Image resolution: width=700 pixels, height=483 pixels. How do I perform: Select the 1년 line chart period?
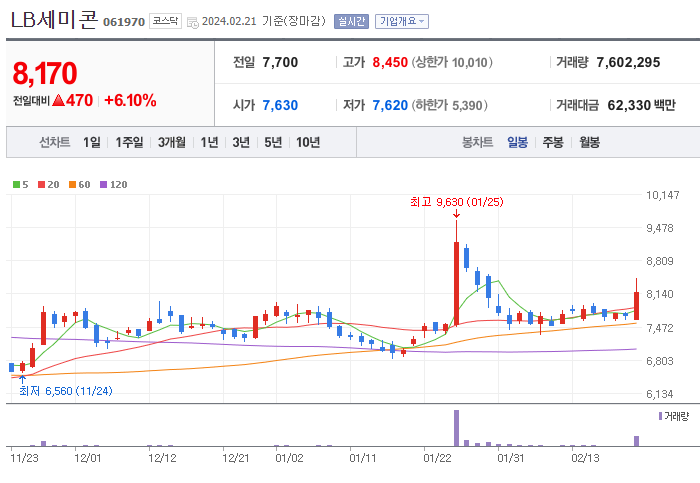[x=209, y=142]
